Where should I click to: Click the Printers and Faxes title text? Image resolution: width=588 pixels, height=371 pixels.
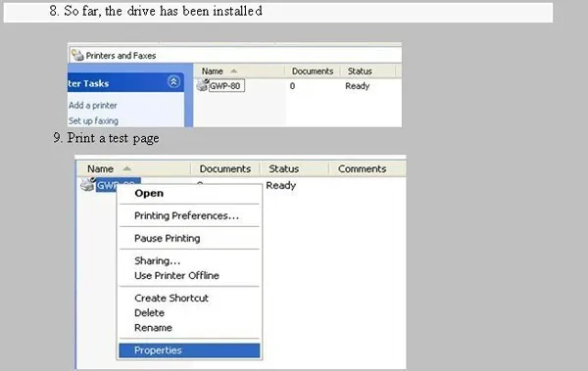pyautogui.click(x=121, y=56)
